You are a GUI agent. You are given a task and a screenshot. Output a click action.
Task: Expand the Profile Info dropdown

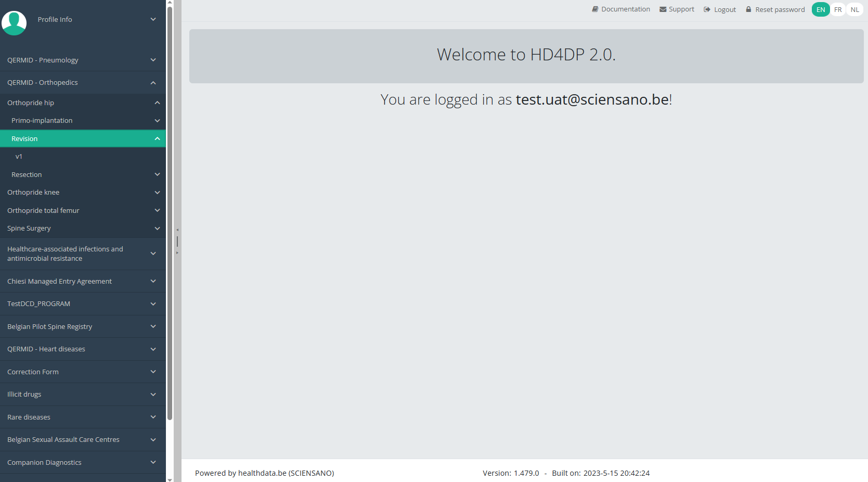pos(153,19)
